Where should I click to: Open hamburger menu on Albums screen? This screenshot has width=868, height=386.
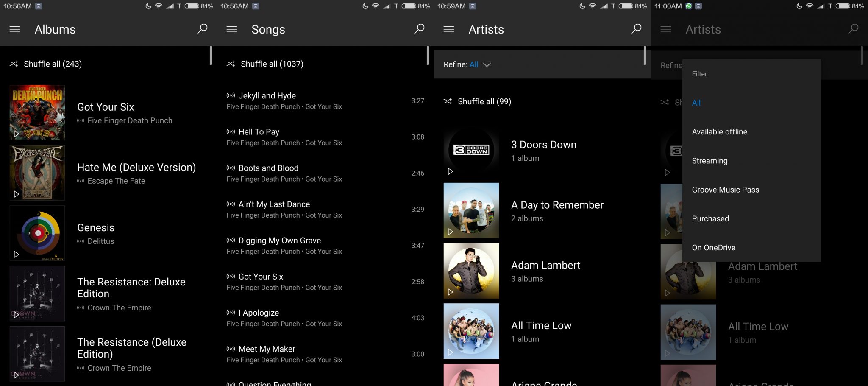coord(15,29)
